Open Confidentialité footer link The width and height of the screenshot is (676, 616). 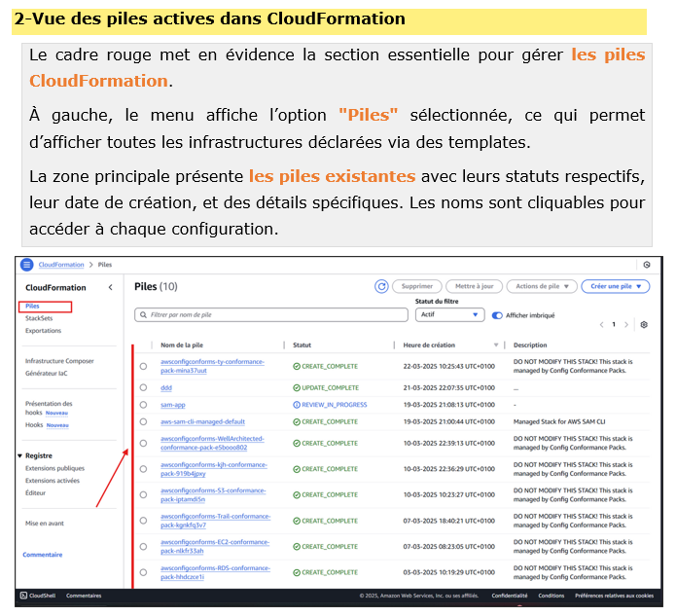(x=510, y=596)
